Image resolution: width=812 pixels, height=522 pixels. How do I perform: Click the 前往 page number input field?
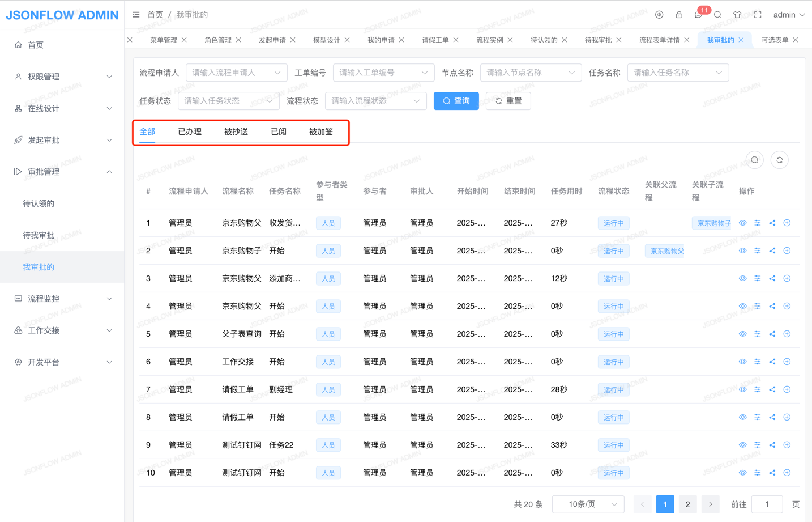pos(767,504)
